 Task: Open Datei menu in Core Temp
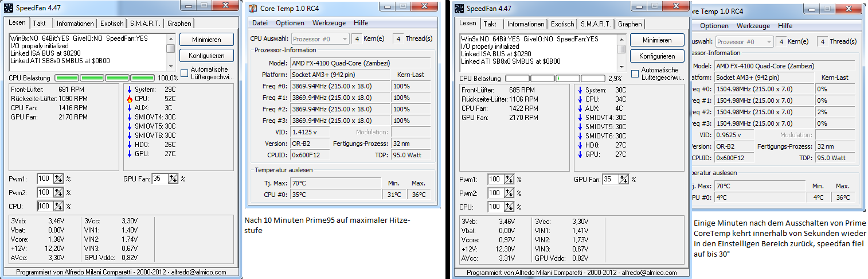[x=260, y=23]
